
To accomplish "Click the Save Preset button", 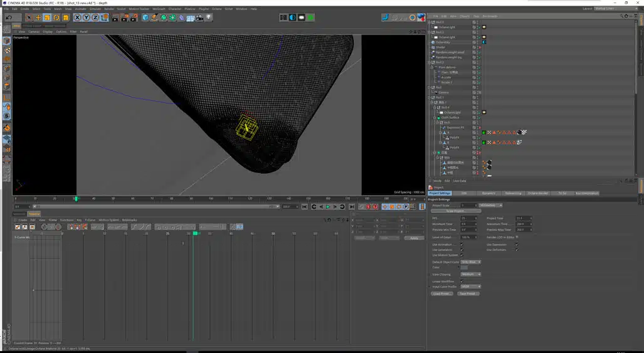I will click(467, 293).
